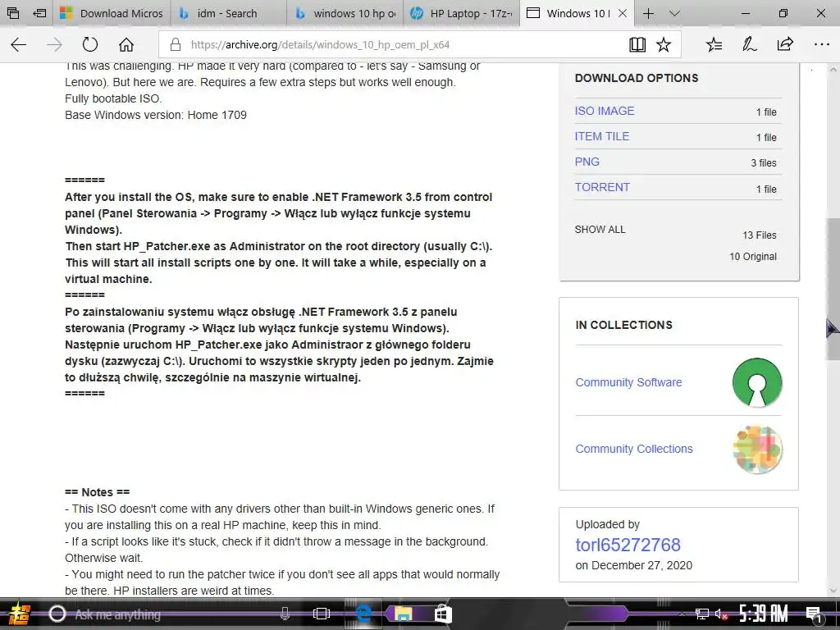Show the tabs you've set aside

13,13
